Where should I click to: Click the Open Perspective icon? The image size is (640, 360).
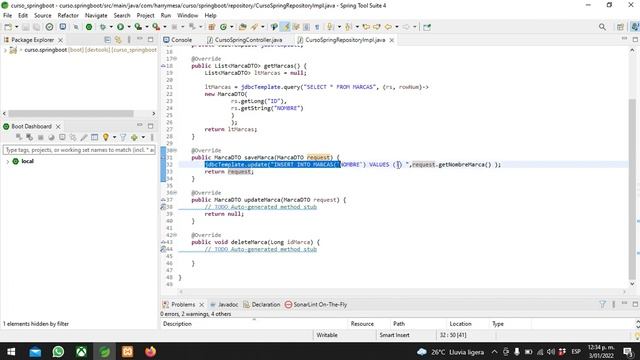point(620,27)
